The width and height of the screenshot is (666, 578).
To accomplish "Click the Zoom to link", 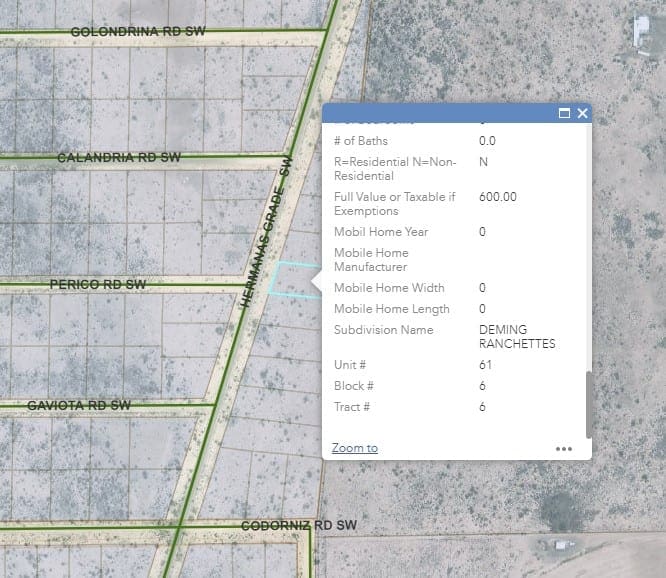I will coord(355,448).
